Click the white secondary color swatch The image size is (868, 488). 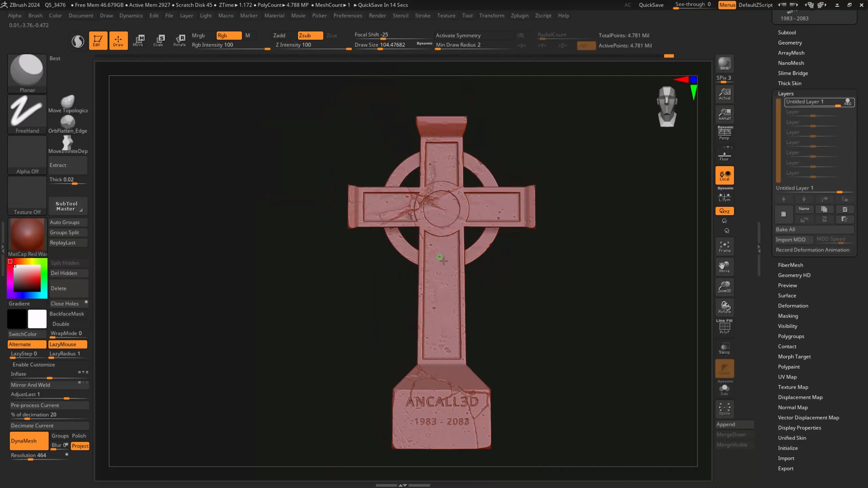(37, 319)
